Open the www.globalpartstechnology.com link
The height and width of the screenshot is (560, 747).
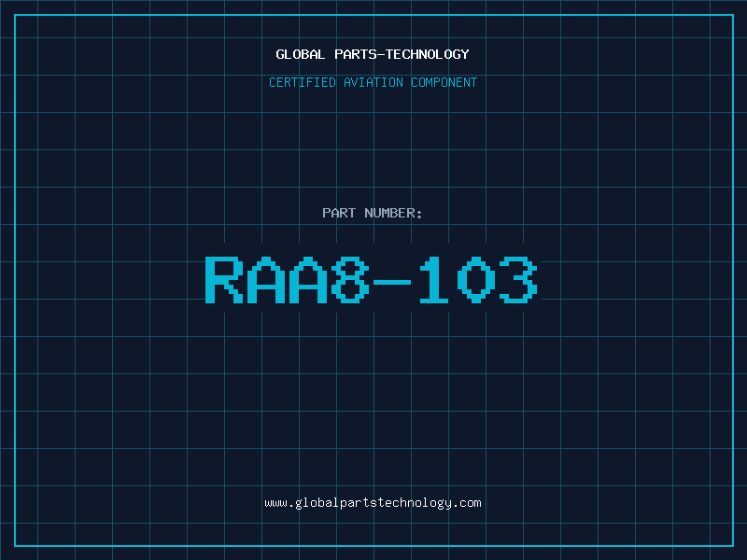tap(373, 503)
